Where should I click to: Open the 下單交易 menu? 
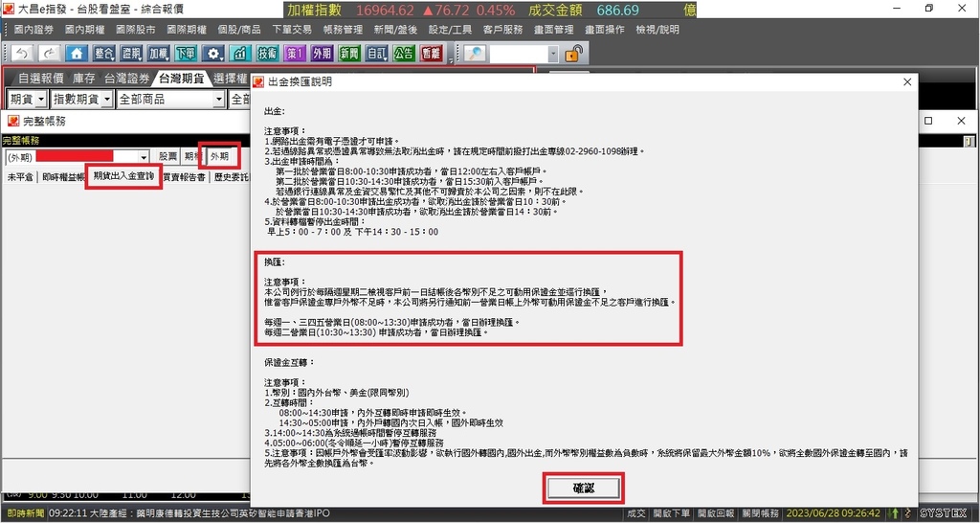(292, 30)
